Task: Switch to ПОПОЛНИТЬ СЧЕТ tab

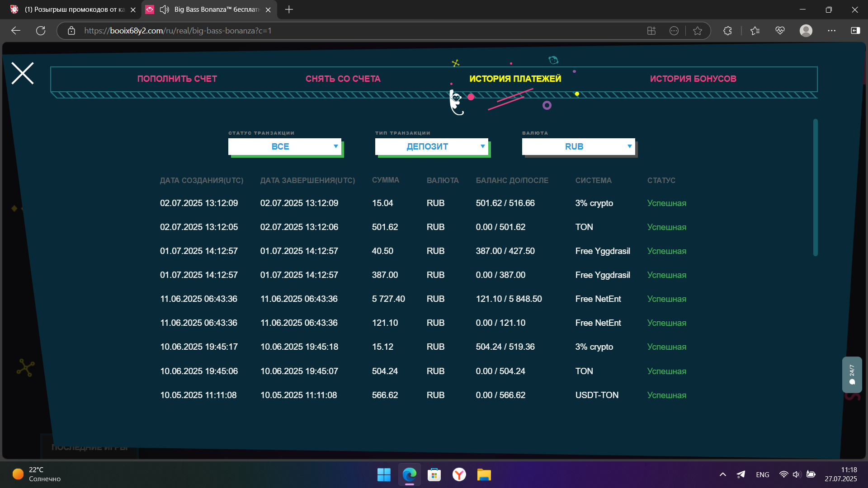Action: click(x=177, y=79)
